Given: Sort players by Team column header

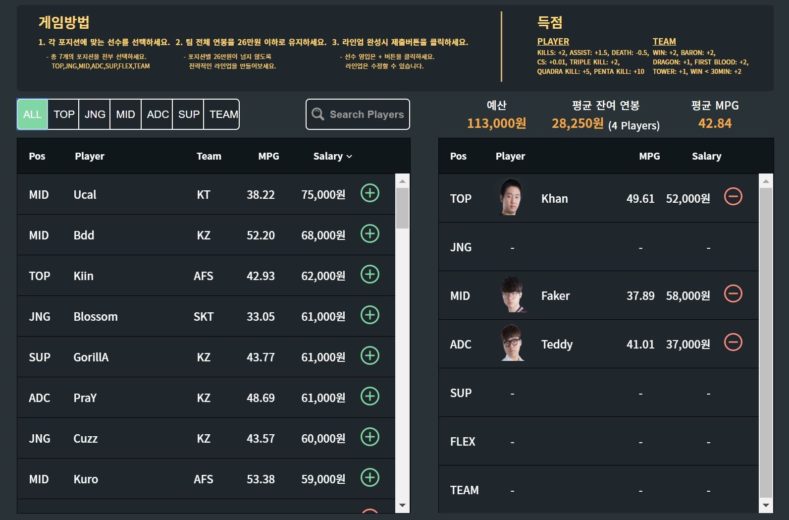Looking at the screenshot, I should 209,156.
